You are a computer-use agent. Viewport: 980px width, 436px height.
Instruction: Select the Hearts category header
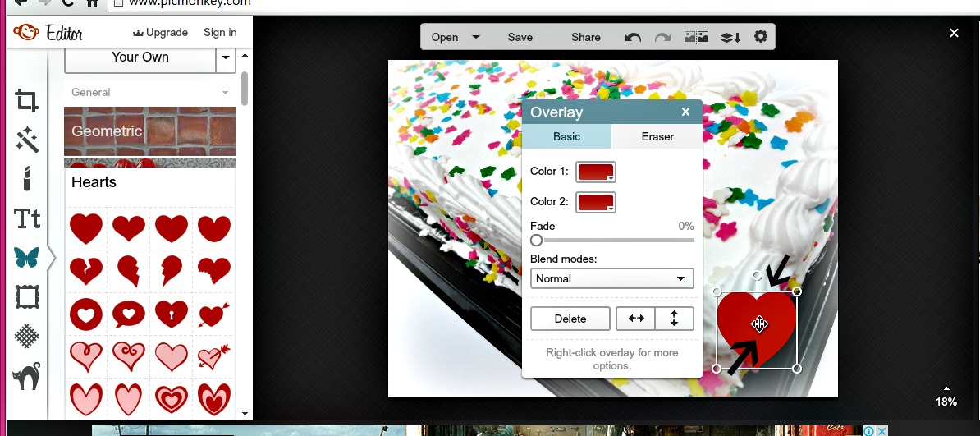(150, 182)
